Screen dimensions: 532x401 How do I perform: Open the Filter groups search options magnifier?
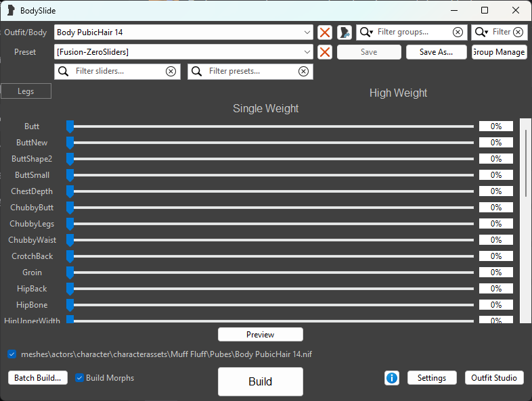click(366, 32)
